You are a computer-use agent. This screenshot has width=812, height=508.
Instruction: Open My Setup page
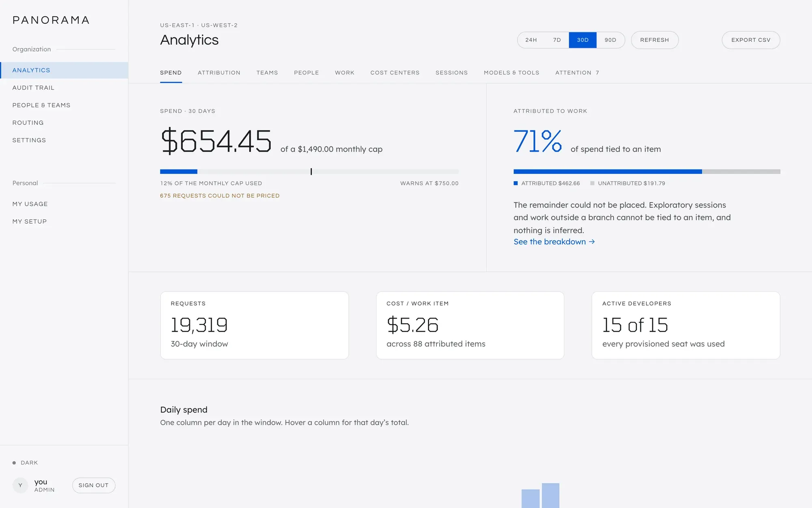pos(64,221)
